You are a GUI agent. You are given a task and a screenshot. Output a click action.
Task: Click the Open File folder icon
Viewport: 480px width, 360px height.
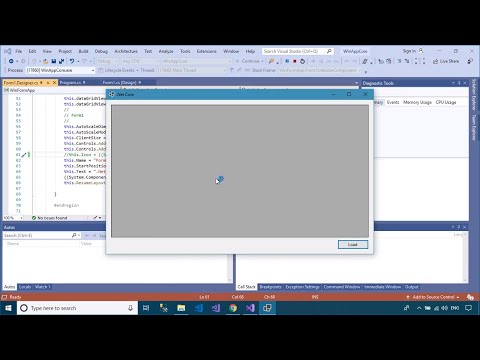[46, 61]
